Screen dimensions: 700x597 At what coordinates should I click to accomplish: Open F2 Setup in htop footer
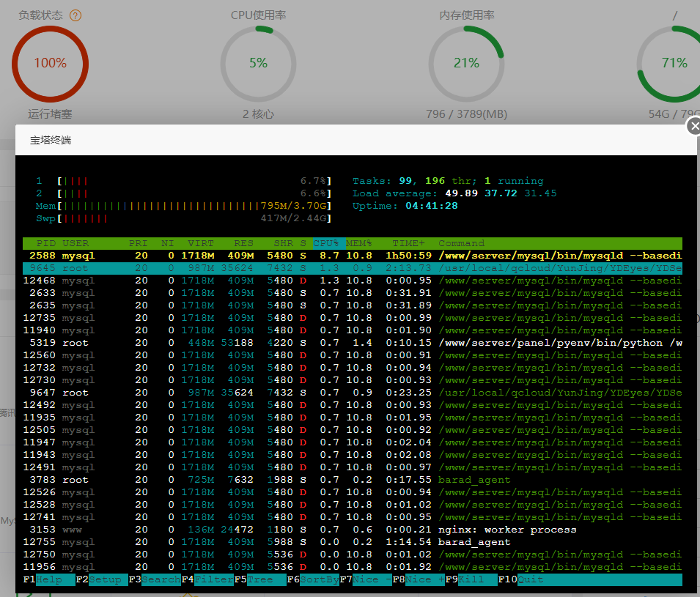(x=102, y=579)
